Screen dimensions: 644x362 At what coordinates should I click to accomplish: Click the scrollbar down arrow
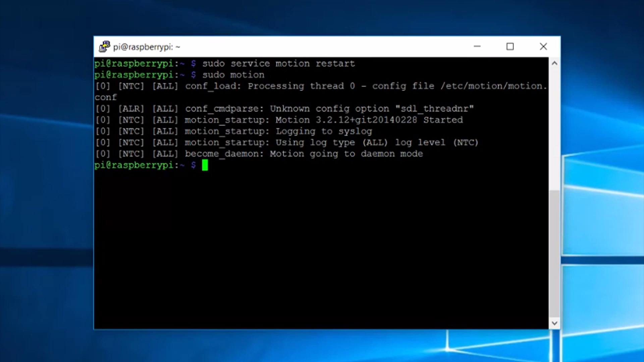coord(554,323)
